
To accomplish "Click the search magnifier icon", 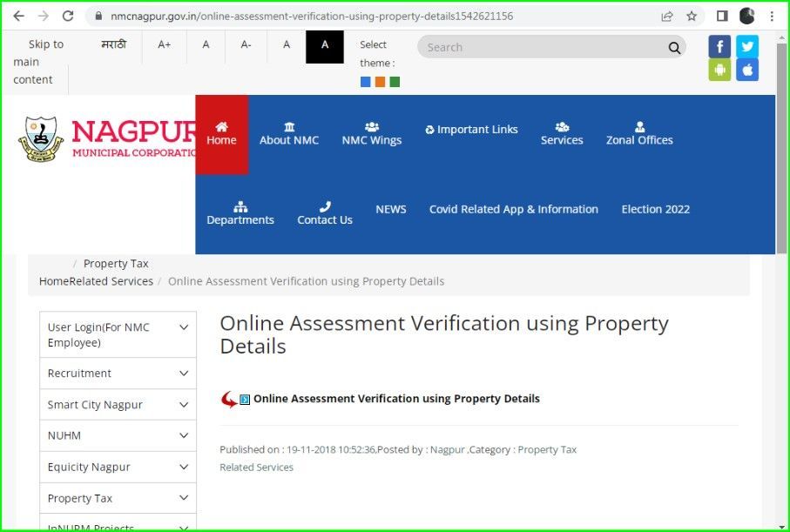I will point(673,48).
